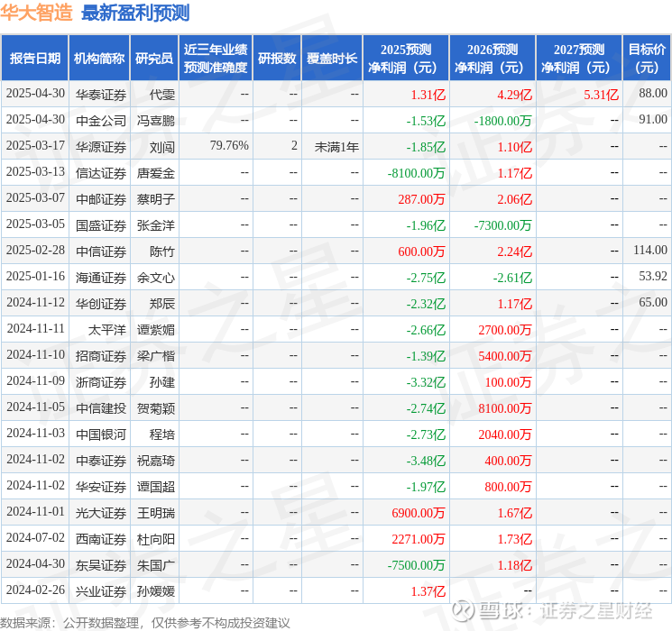The width and height of the screenshot is (672, 631).
Task: Click researcher name 冯喜鹏
Action: point(155,121)
